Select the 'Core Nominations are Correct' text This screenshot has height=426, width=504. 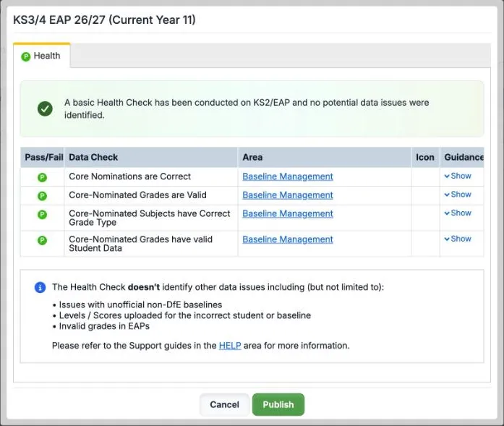(x=130, y=176)
